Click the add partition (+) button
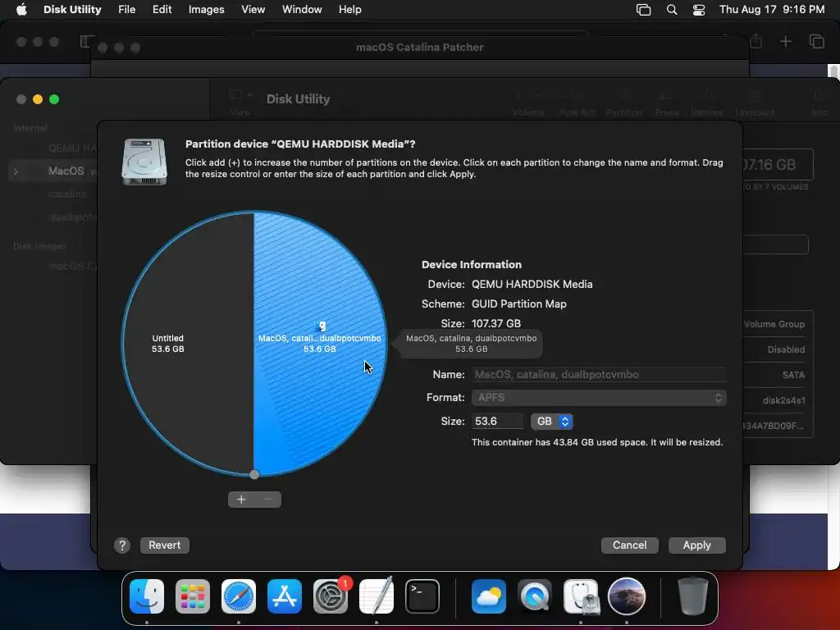The height and width of the screenshot is (630, 840). pos(241,500)
